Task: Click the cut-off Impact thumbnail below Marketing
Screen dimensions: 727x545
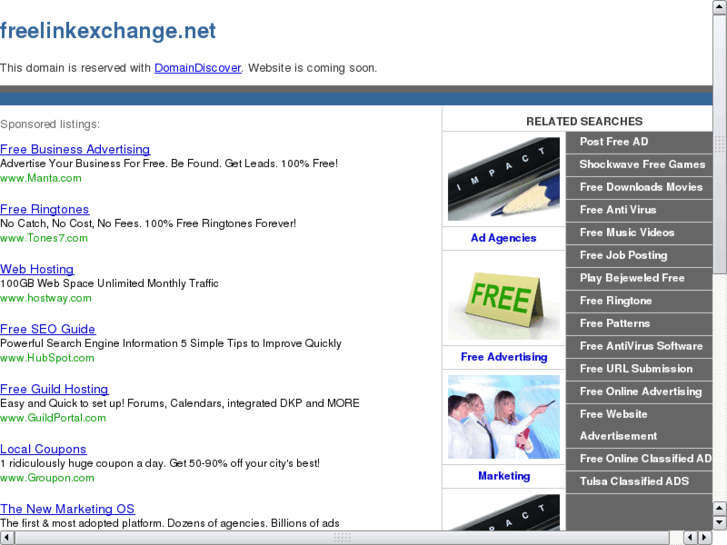Action: tap(504, 512)
